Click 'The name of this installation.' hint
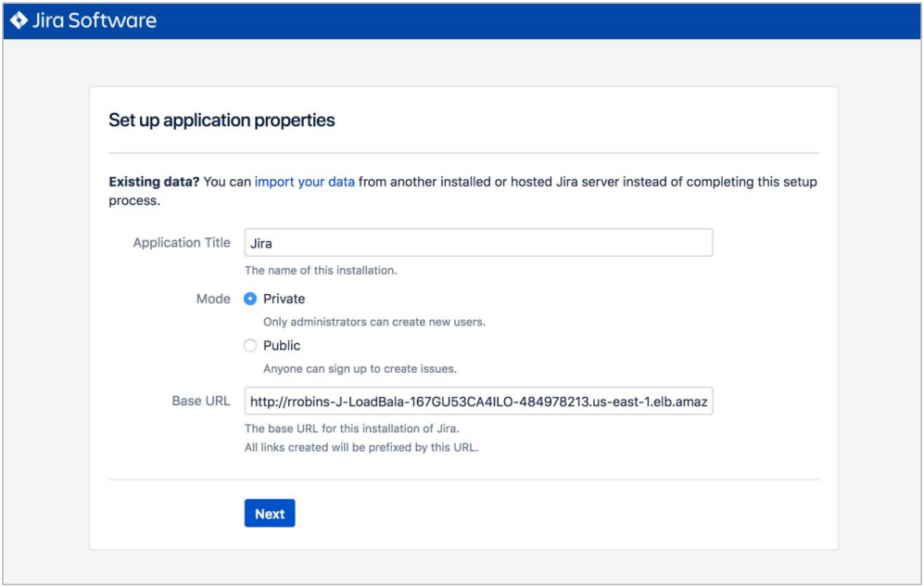This screenshot has width=924, height=587. click(x=321, y=271)
